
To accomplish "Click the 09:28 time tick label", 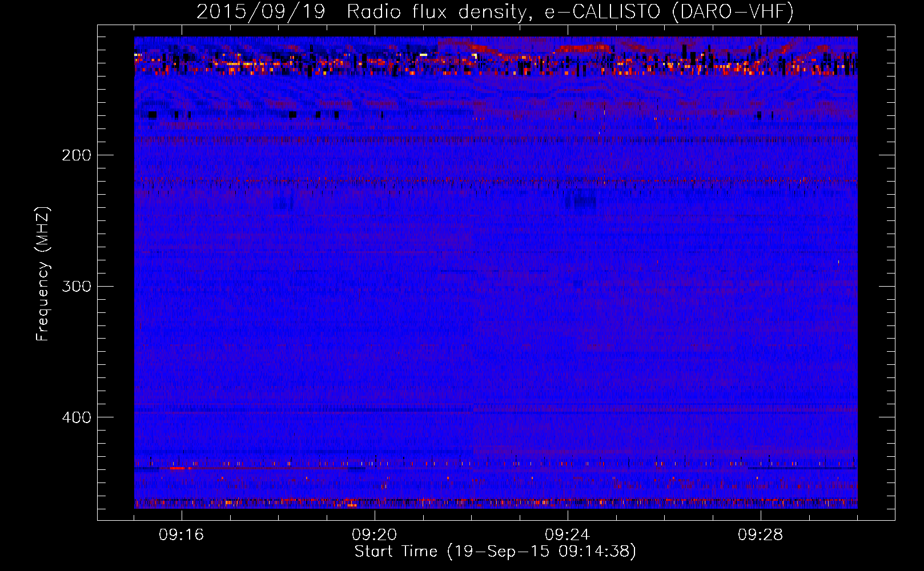I will [761, 534].
